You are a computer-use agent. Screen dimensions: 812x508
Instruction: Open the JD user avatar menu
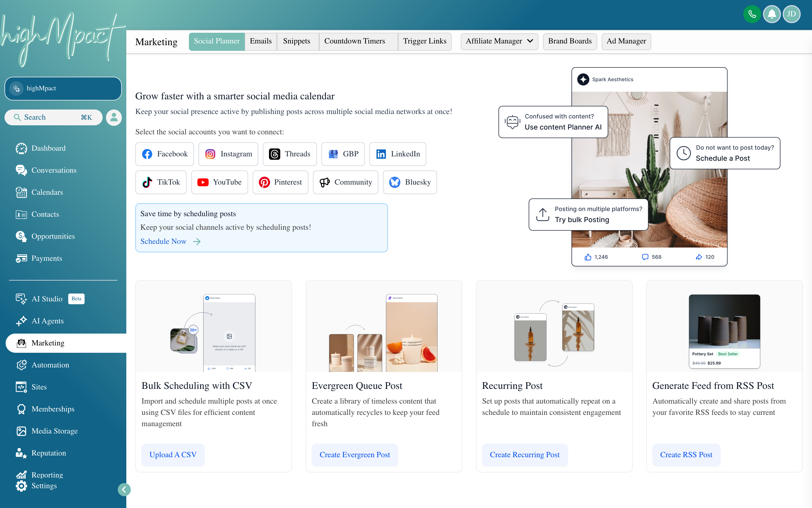pos(791,14)
